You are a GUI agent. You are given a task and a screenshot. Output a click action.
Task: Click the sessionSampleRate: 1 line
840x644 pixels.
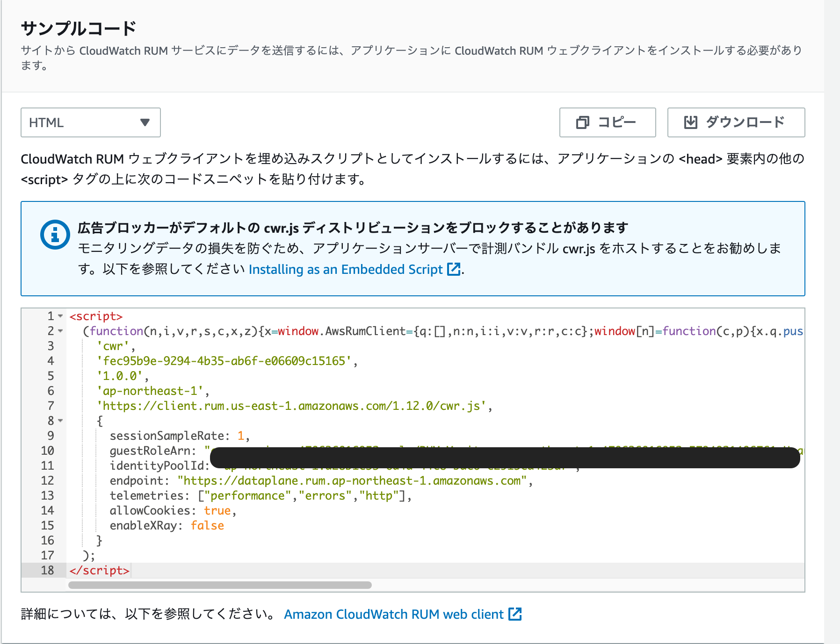tap(180, 436)
